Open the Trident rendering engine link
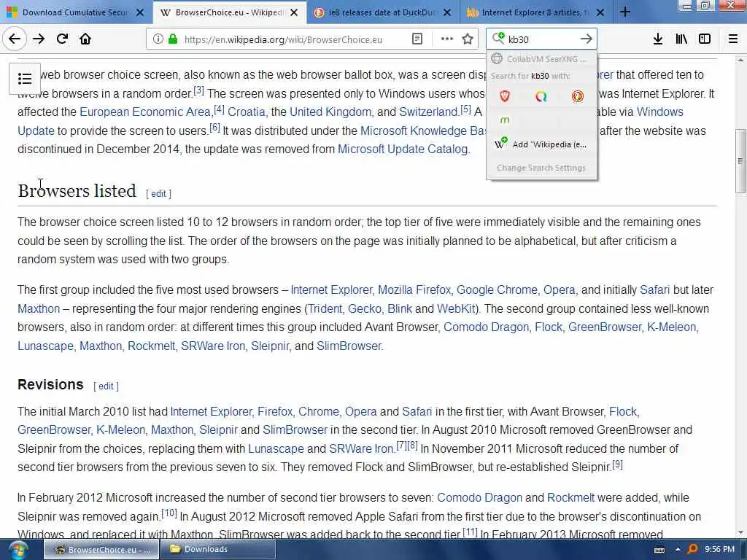This screenshot has width=747, height=560. point(325,308)
